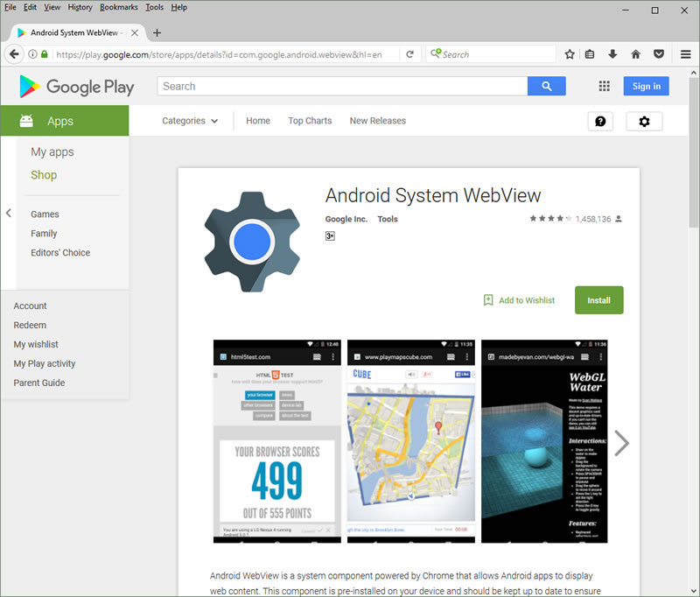
Task: Close the Android System WebView tab
Action: [x=135, y=32]
